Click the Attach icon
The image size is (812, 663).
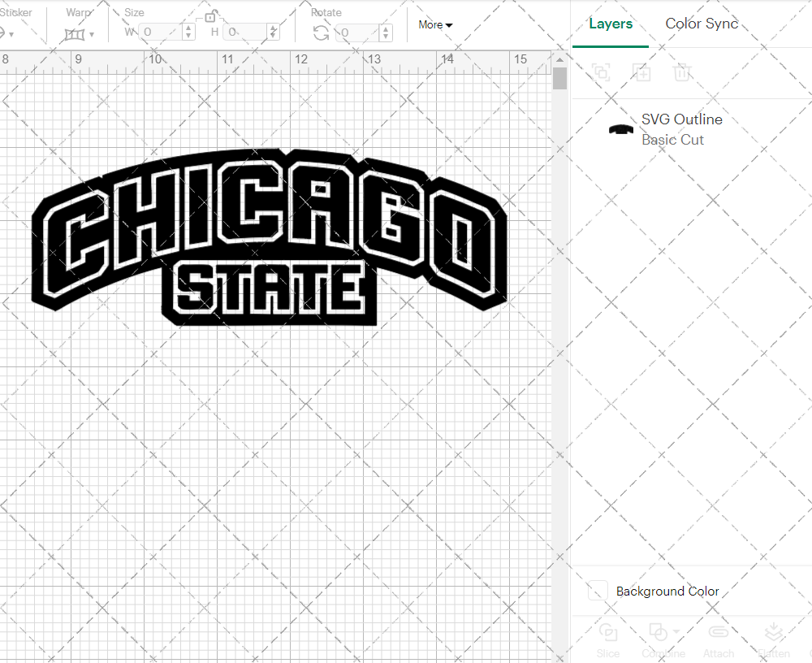point(719,633)
